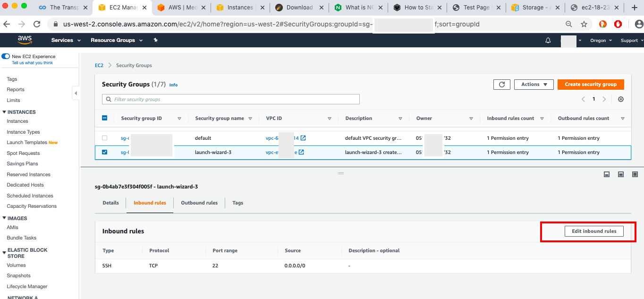Click the EC2 breadcrumb link
The image size is (644, 299).
(x=99, y=65)
